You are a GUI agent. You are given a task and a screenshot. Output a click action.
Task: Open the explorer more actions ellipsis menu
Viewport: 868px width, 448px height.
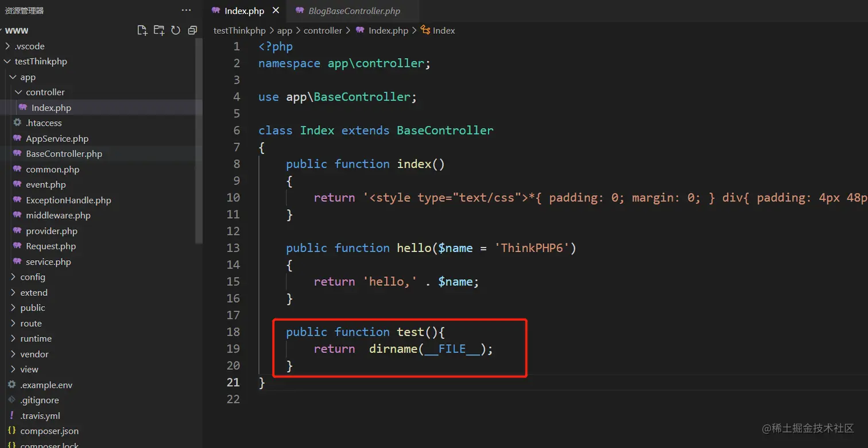(186, 10)
